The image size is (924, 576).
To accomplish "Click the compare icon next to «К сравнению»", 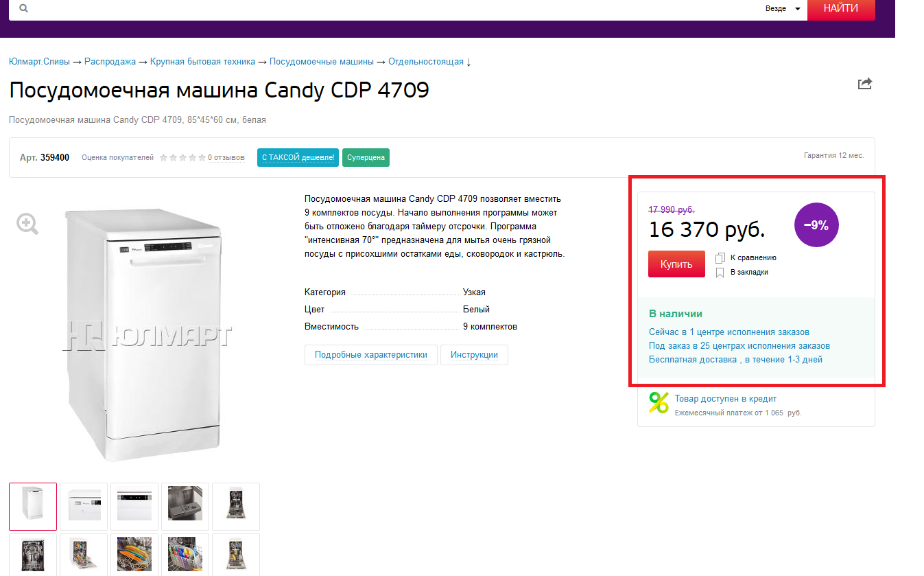I will click(720, 258).
